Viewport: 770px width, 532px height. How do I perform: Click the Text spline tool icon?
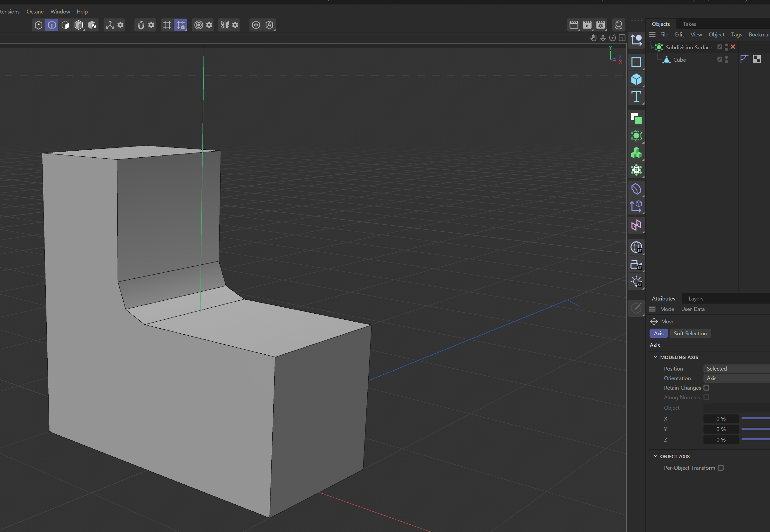tap(636, 97)
